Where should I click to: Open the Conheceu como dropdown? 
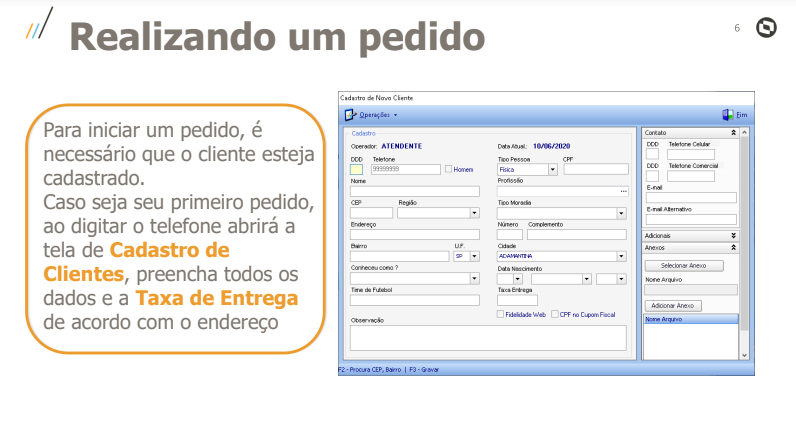pyautogui.click(x=475, y=279)
